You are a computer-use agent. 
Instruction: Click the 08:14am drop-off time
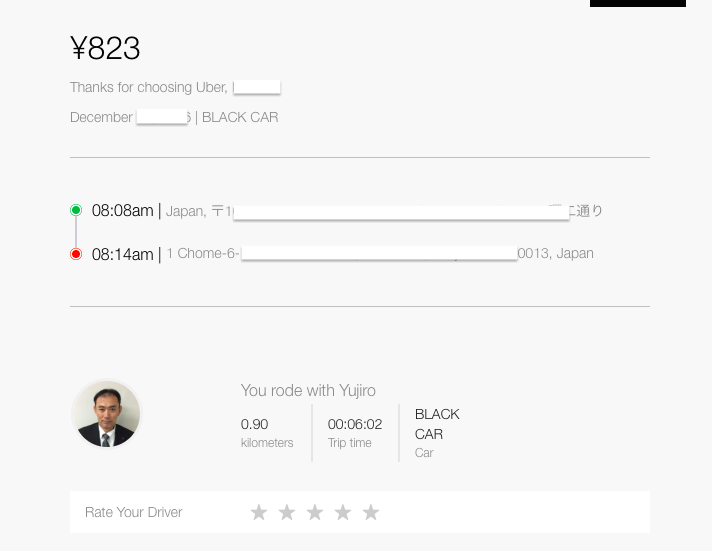pos(123,254)
